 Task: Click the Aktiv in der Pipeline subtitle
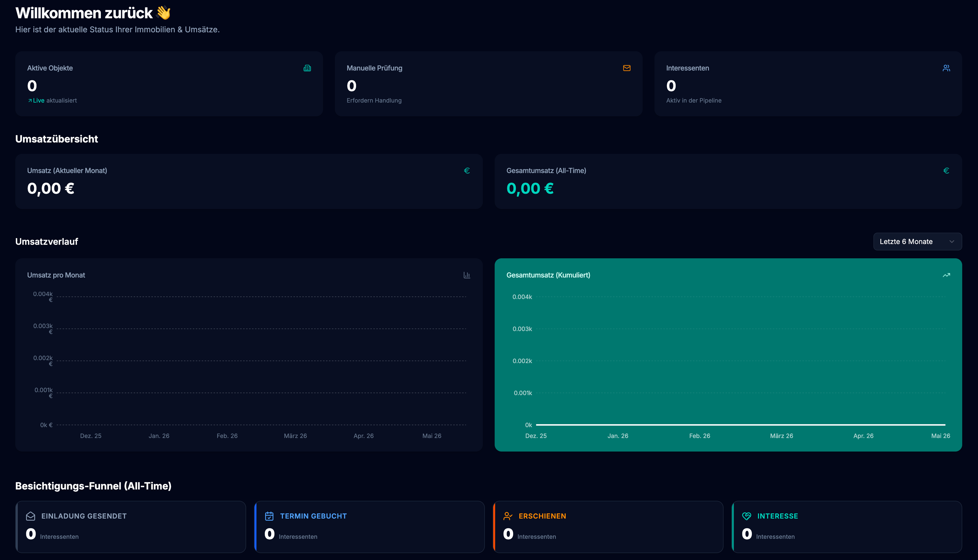tap(694, 100)
